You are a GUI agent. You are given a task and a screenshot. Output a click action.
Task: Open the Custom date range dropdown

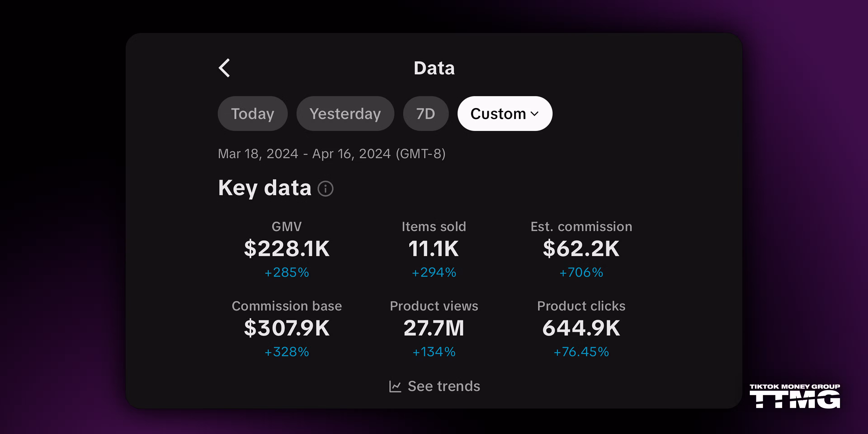coord(498,114)
